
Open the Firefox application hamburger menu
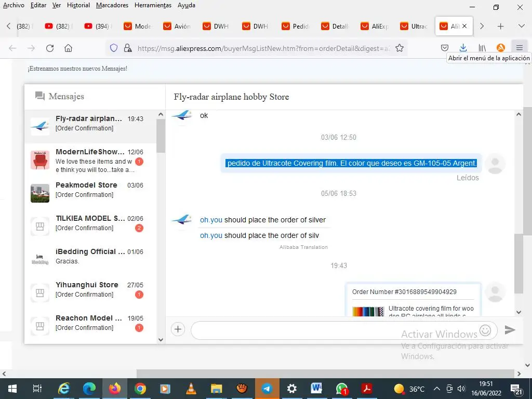519,48
